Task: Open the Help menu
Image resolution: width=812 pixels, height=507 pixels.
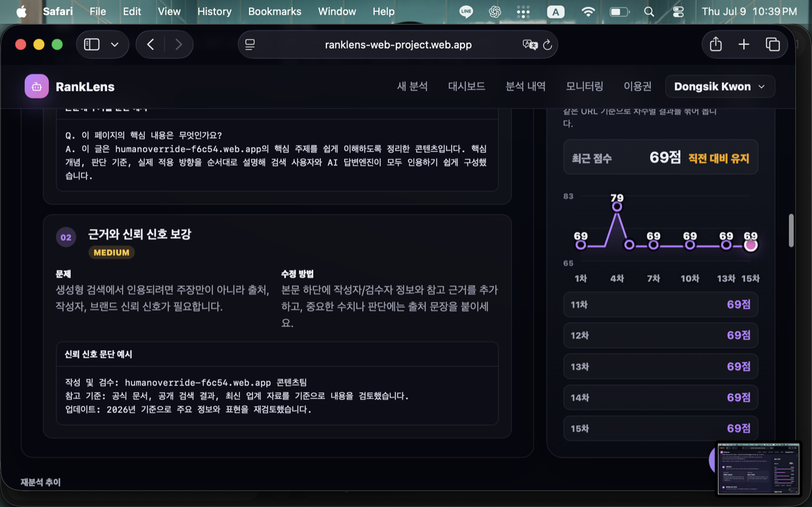Action: pos(383,11)
